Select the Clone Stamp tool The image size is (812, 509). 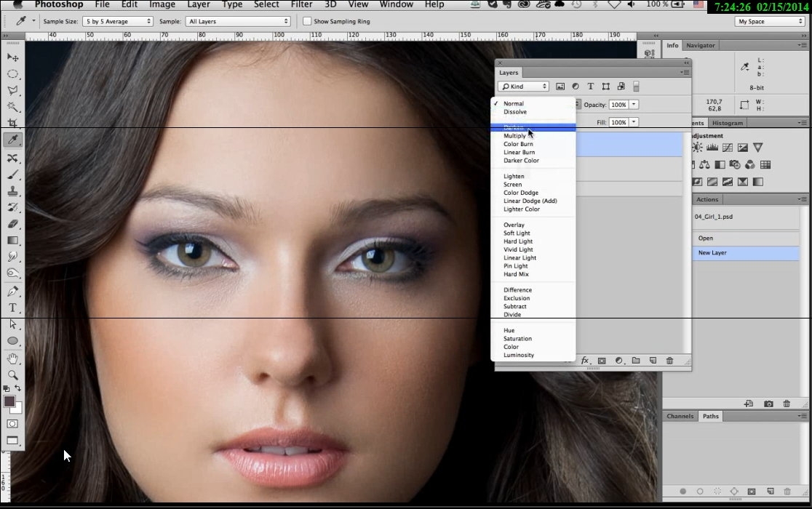(12, 191)
